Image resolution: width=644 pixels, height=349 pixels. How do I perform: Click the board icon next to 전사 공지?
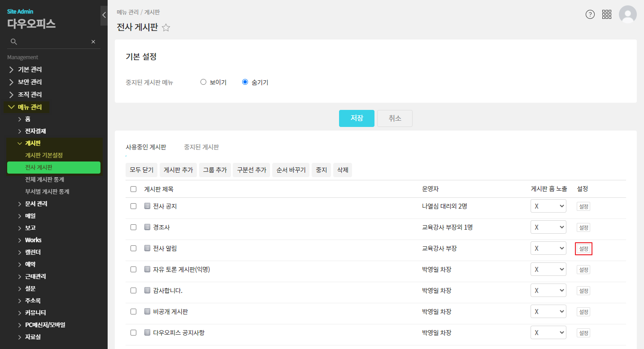tap(147, 206)
